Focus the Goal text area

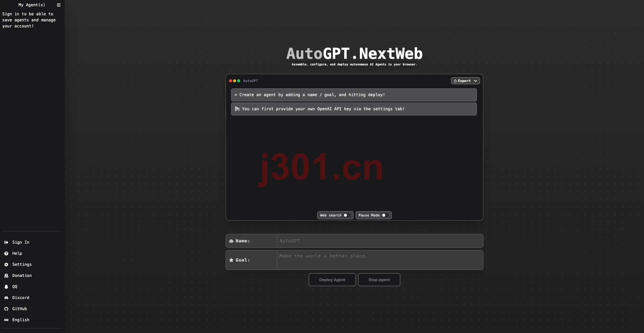380,260
